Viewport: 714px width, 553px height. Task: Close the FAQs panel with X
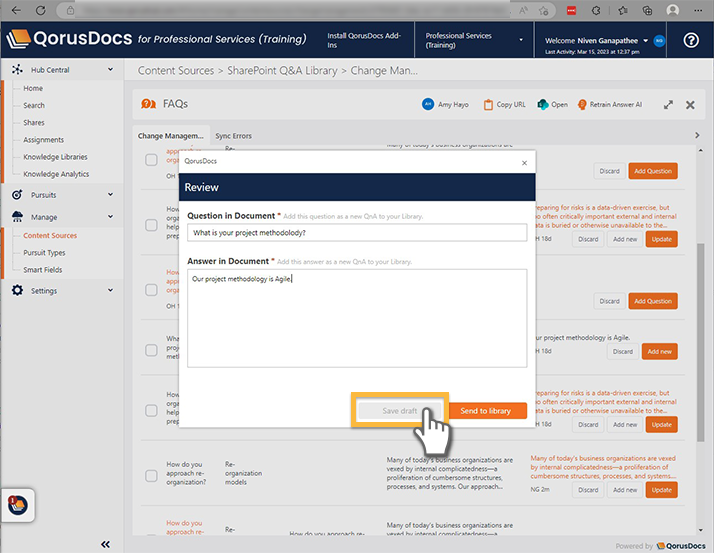[x=690, y=105]
